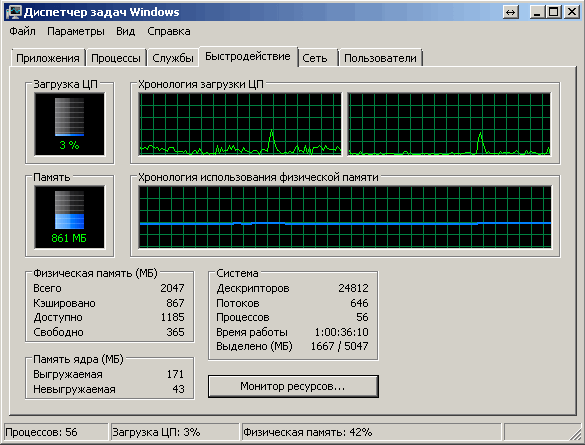Switch to the Пользователи tab
This screenshot has width=585, height=445.
click(380, 58)
